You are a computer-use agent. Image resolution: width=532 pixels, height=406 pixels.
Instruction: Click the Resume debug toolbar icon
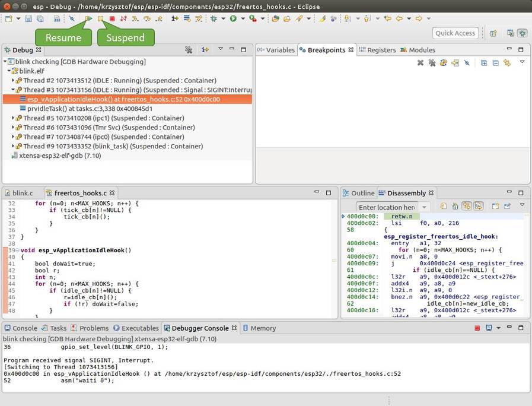pos(88,19)
